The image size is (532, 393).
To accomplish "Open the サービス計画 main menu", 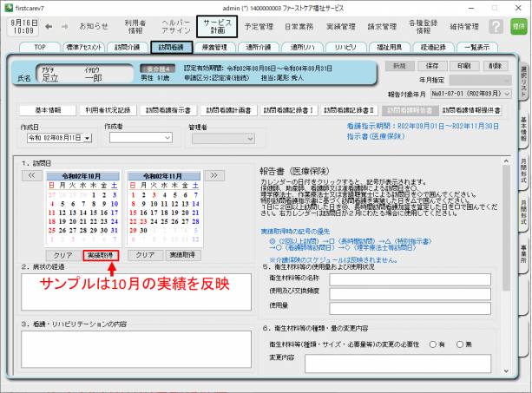I will coord(216,27).
